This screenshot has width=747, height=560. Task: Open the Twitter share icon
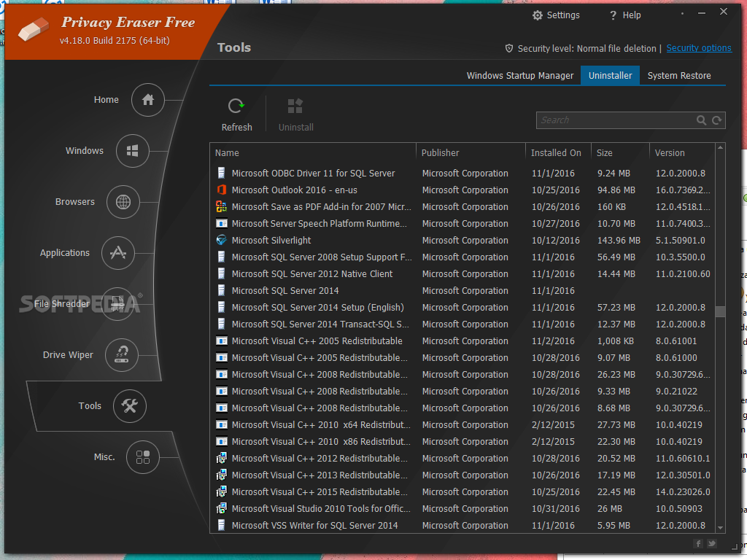point(712,543)
